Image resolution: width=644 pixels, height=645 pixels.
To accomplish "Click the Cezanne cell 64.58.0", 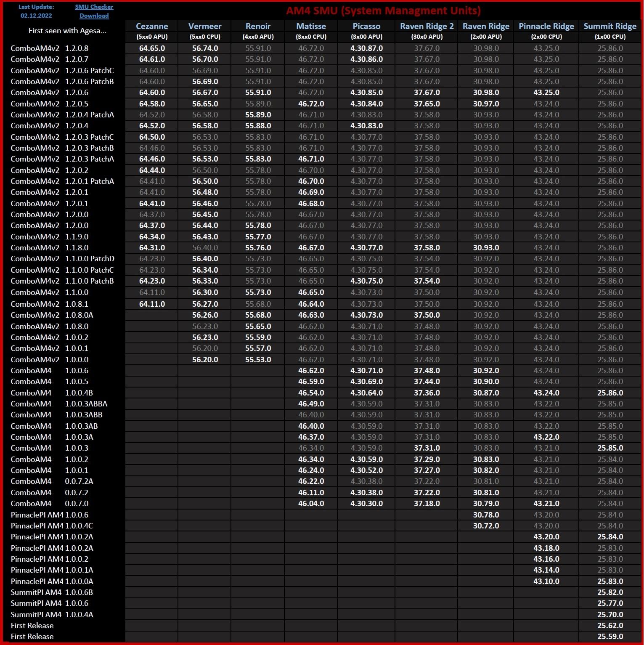I will click(152, 104).
